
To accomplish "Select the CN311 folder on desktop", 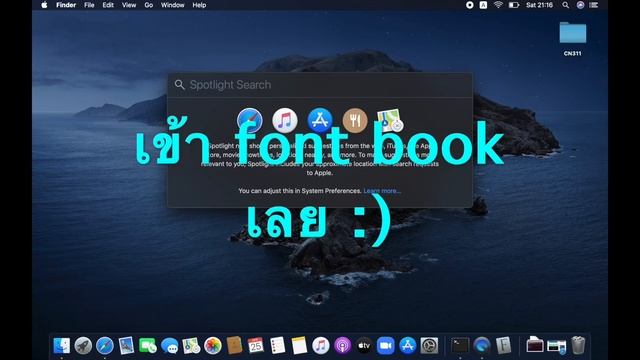I will pyautogui.click(x=573, y=38).
